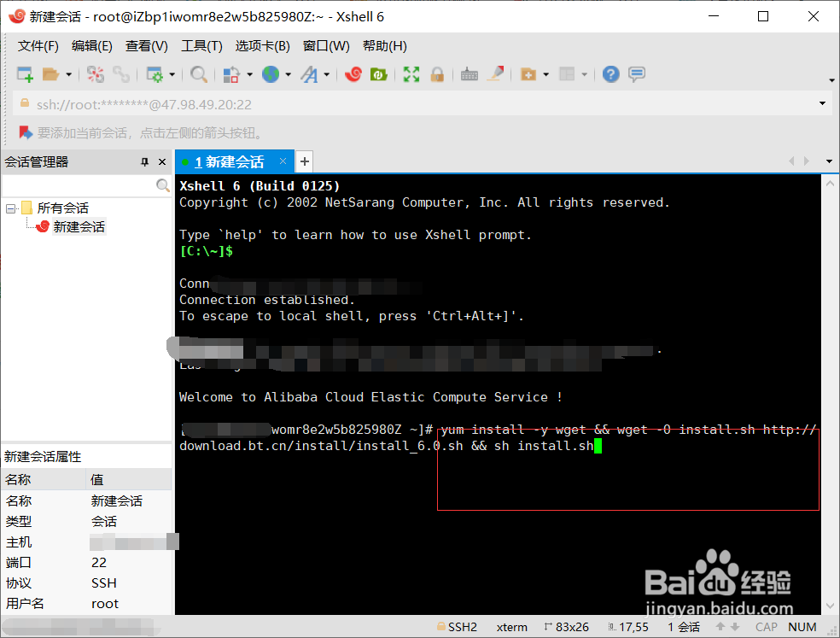840x638 pixels.
Task: Click the session manager search magnifier
Action: [163, 185]
